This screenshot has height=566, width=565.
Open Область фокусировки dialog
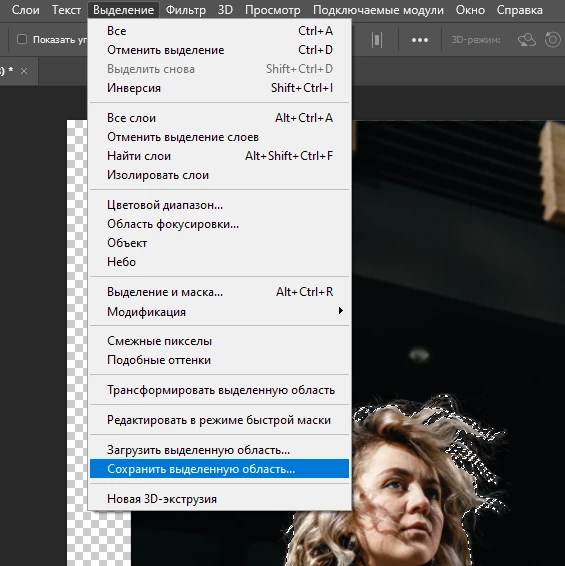220,224
